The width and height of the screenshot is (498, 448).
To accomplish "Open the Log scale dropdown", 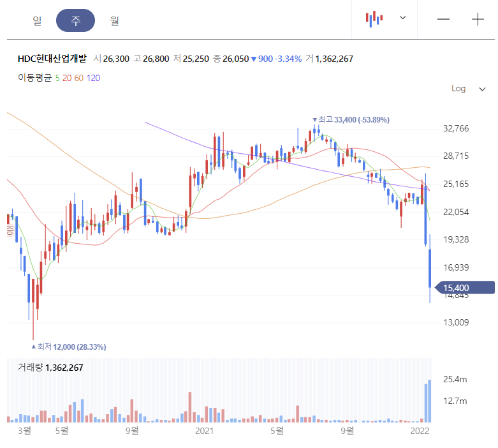I will (x=469, y=89).
